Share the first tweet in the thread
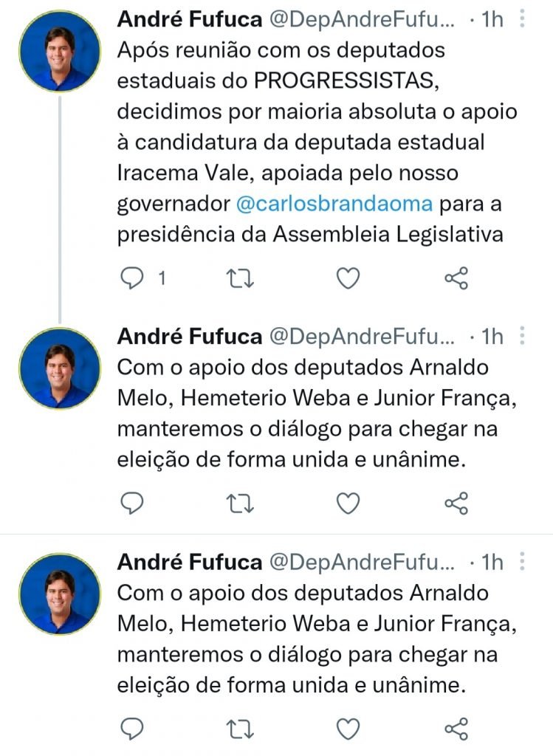 point(456,278)
